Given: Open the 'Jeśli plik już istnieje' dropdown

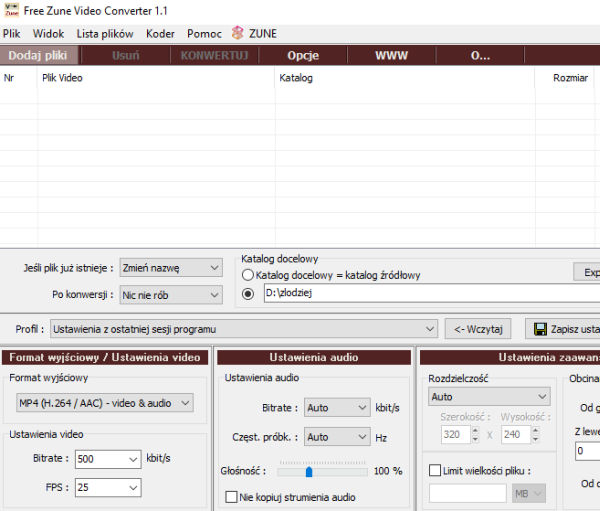Looking at the screenshot, I should tap(171, 268).
